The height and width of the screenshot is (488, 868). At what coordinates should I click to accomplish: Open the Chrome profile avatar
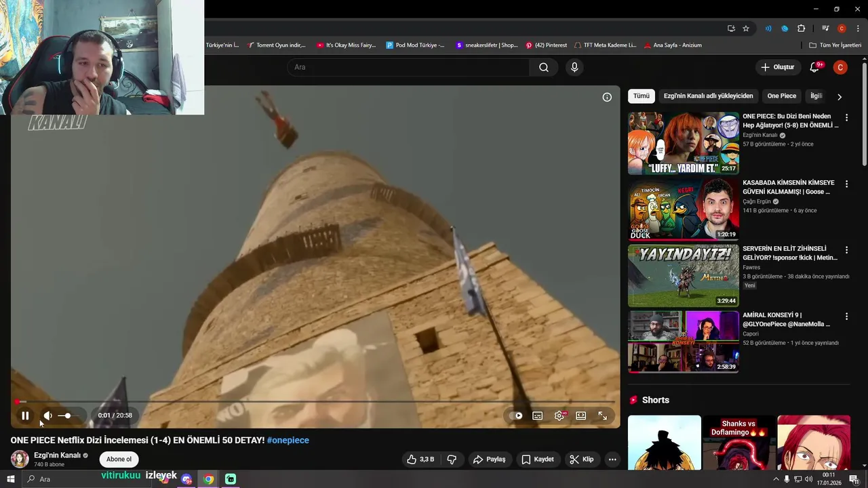[x=842, y=28]
